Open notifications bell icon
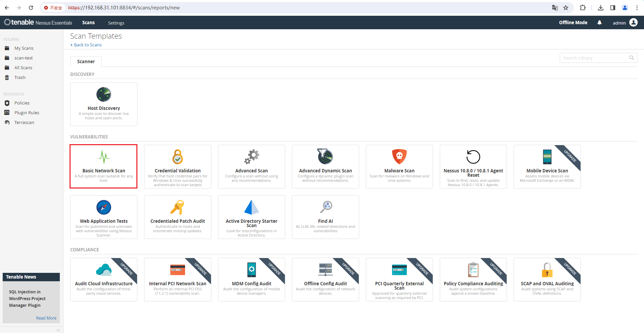The width and height of the screenshot is (644, 333). (600, 23)
